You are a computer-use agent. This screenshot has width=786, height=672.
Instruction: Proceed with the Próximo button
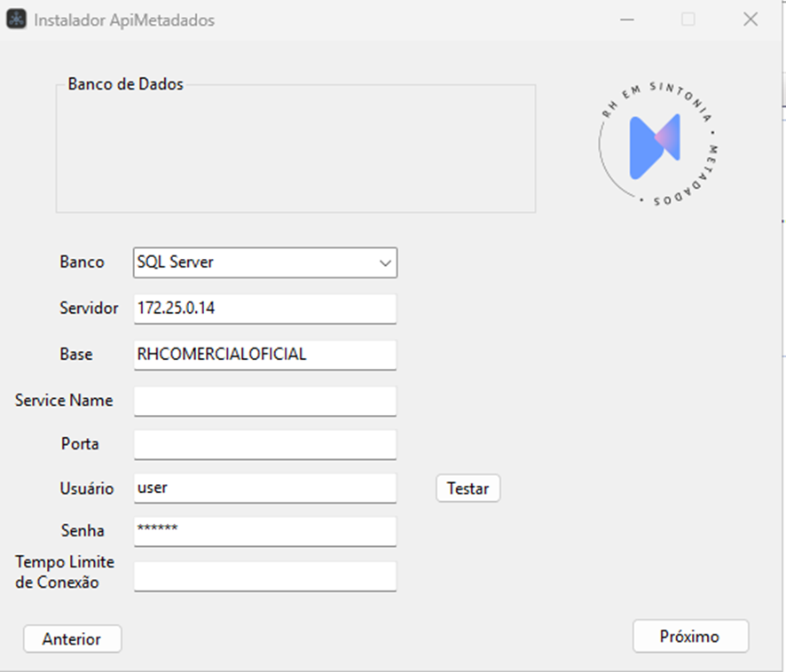[690, 637]
